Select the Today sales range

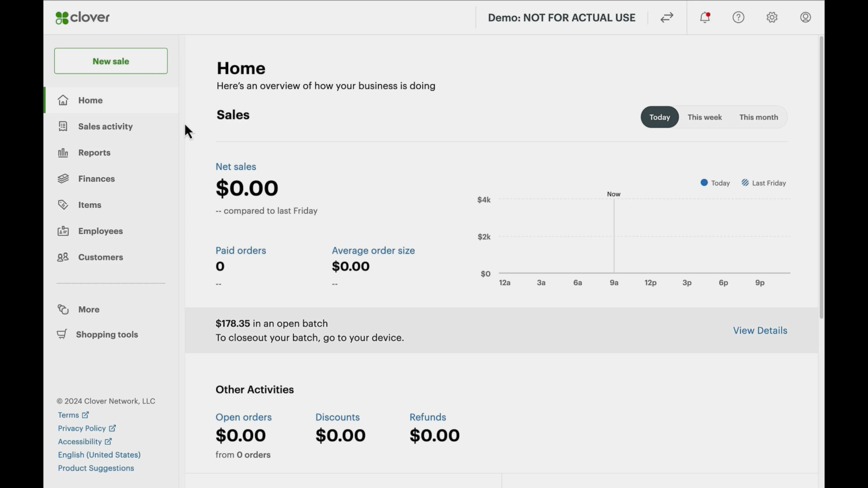tap(659, 117)
